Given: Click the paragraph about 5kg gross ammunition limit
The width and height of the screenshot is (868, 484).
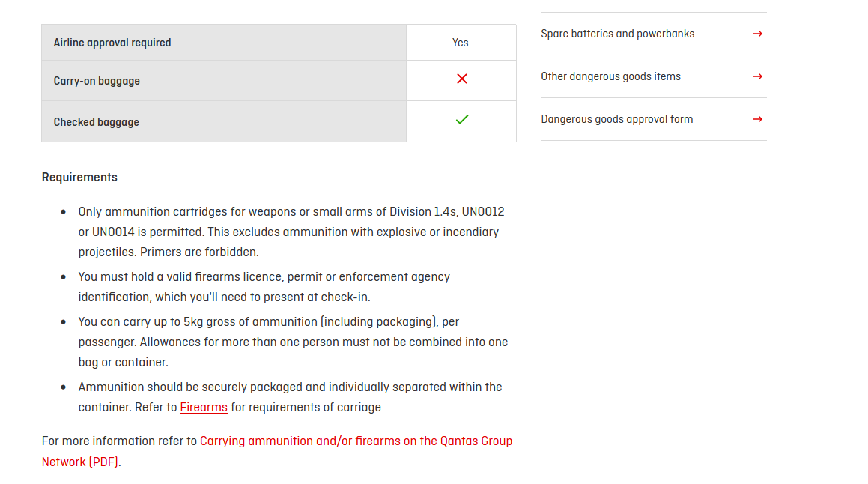Looking at the screenshot, I should click(293, 342).
